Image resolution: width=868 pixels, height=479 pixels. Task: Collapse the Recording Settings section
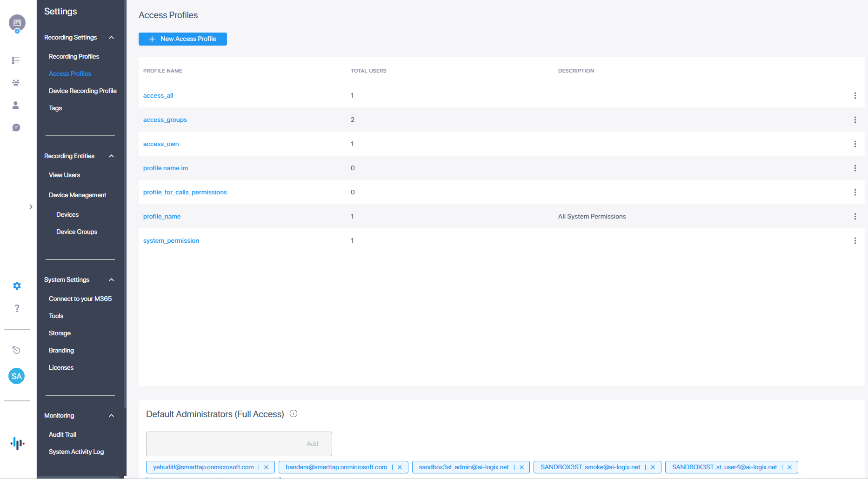(x=112, y=38)
